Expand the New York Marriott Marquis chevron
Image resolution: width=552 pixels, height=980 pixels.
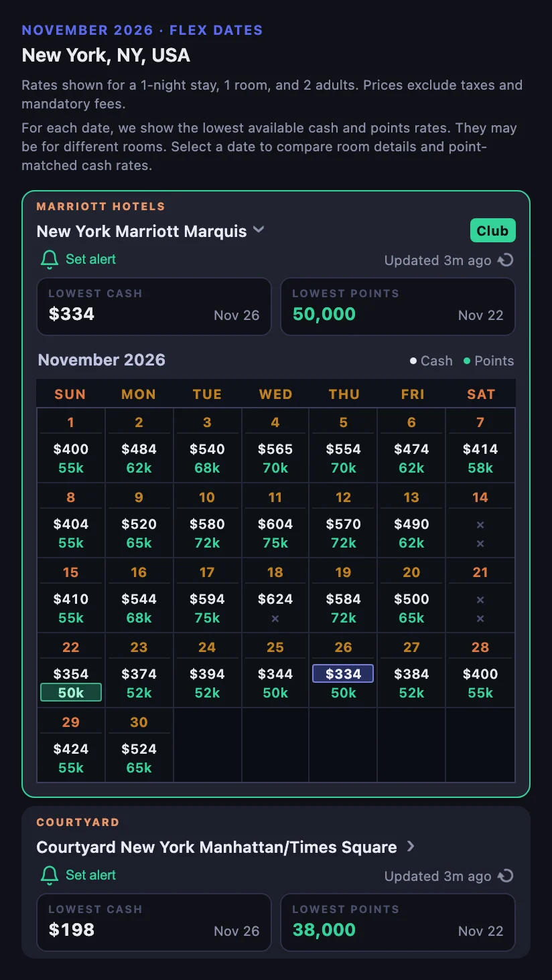pyautogui.click(x=259, y=230)
